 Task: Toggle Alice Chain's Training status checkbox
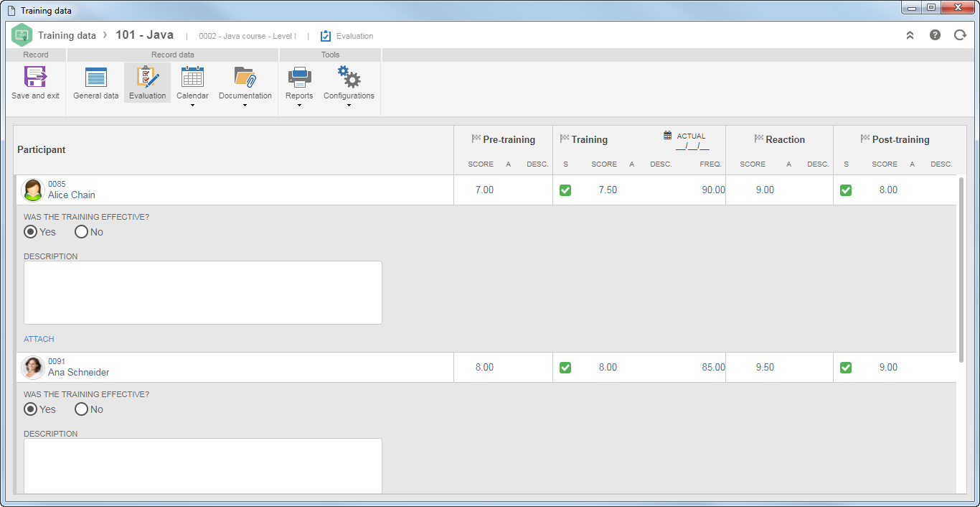[565, 190]
